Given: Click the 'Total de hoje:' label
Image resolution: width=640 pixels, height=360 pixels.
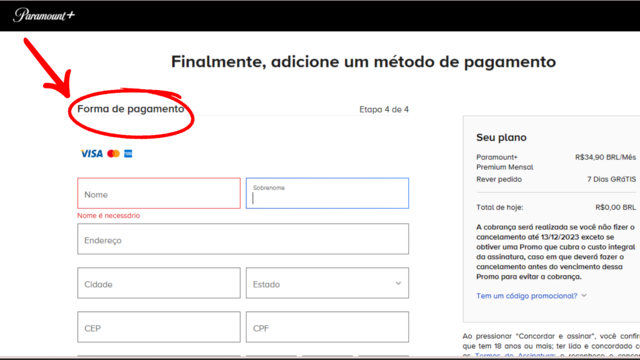Looking at the screenshot, I should 500,207.
